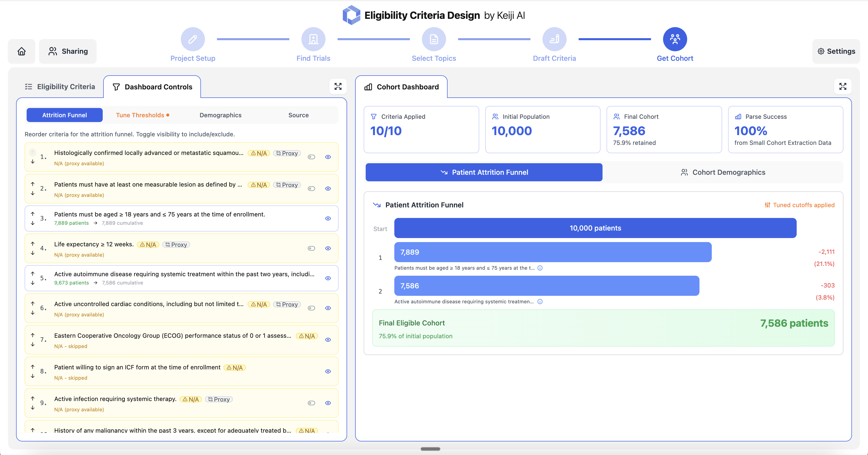This screenshot has height=455, width=868.
Task: Click the 7,586 autoimmune disease funnel bar
Action: point(546,286)
